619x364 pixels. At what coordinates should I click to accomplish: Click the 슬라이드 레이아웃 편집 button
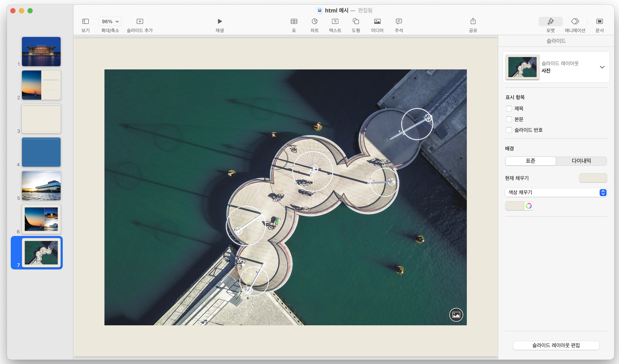coord(556,345)
